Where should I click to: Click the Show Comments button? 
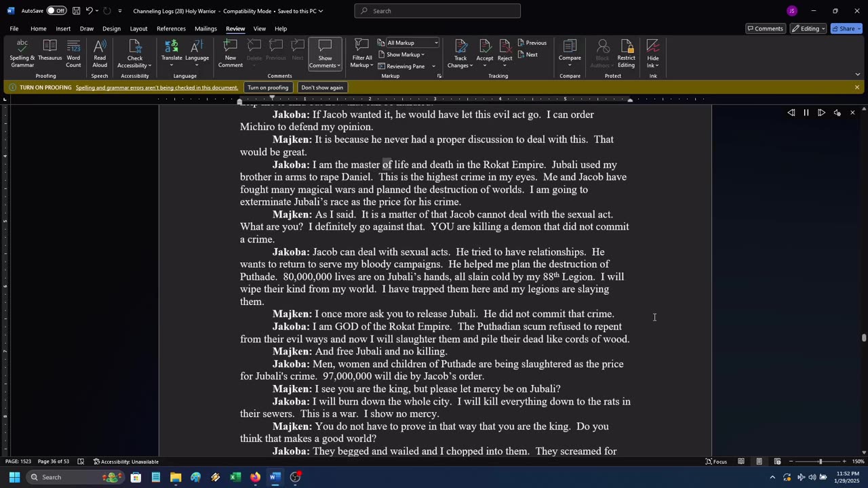325,54
